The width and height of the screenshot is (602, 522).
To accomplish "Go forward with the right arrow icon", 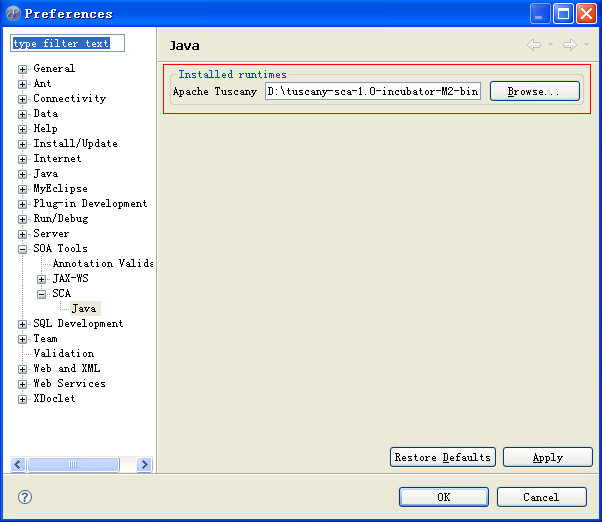I will click(570, 45).
